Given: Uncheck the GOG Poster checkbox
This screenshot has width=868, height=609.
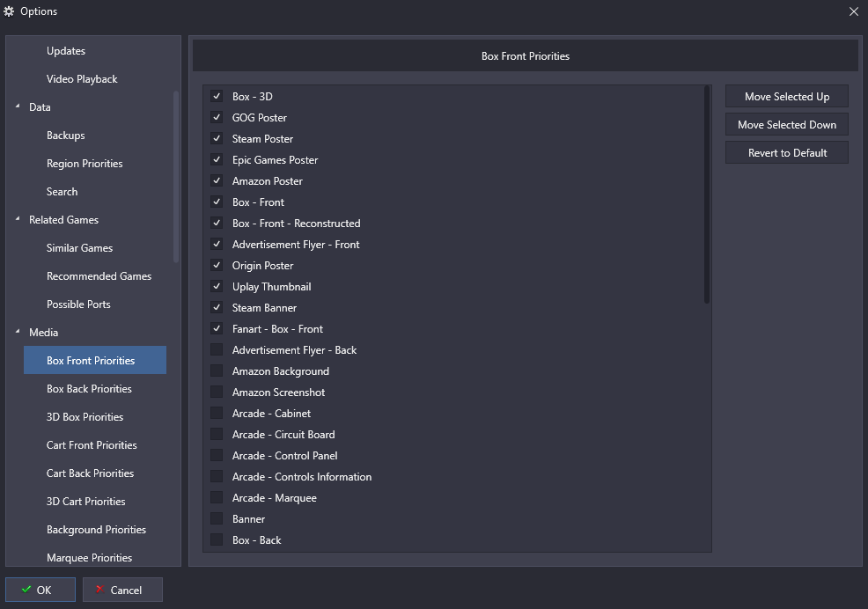Looking at the screenshot, I should click(x=217, y=117).
